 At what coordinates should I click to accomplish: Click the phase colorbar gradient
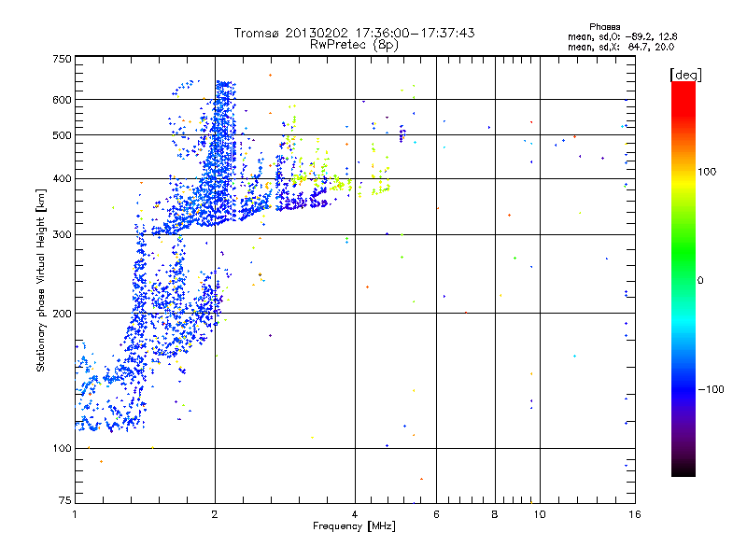pos(684,278)
